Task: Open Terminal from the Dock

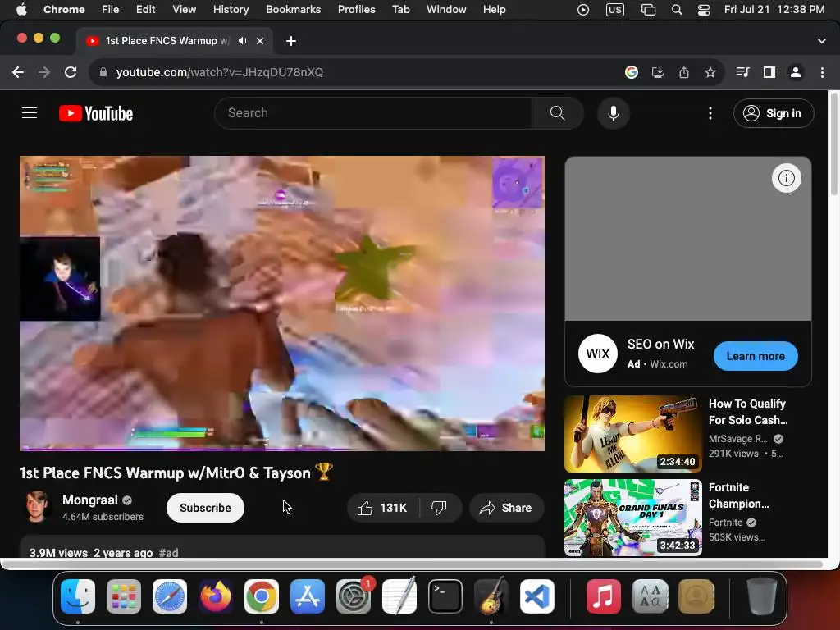Action: pyautogui.click(x=445, y=596)
